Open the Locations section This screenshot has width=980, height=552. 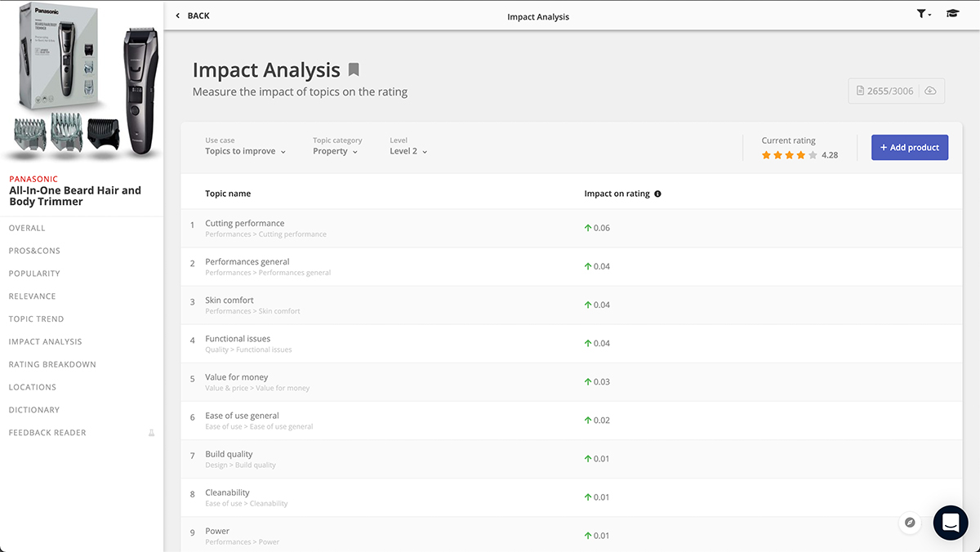coord(33,387)
